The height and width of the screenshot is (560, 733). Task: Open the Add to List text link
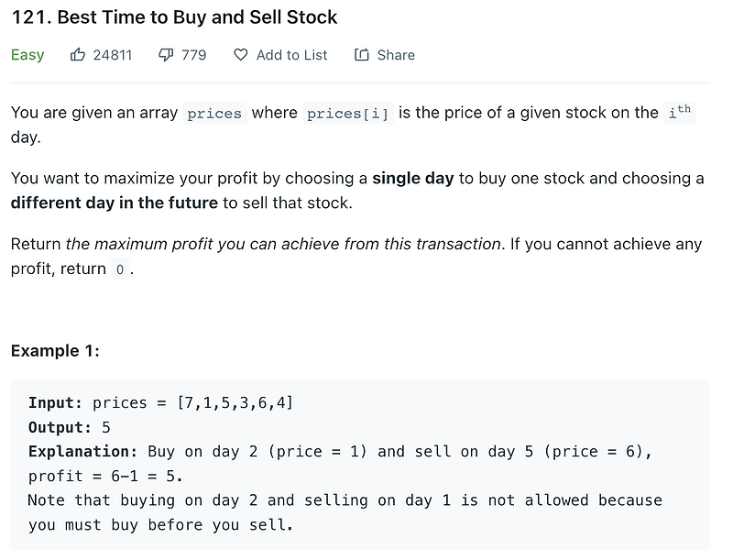(x=291, y=55)
